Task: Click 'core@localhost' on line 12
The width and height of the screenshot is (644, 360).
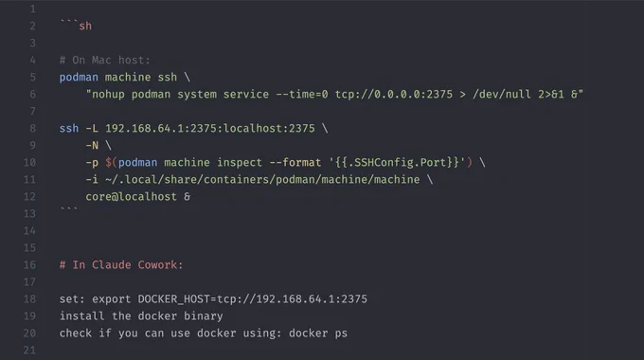Action: tap(131, 196)
